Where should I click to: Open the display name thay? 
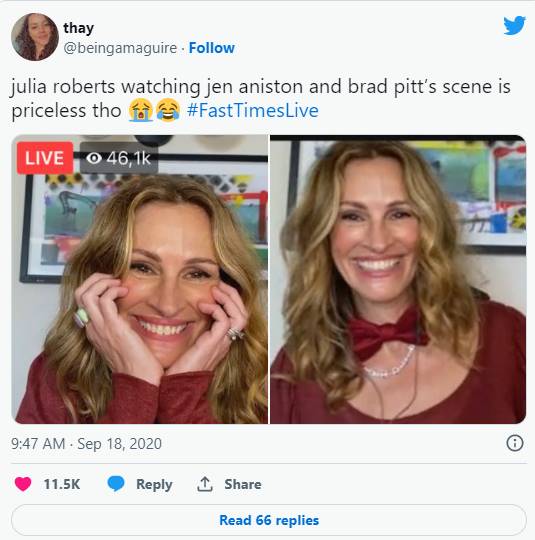click(79, 28)
